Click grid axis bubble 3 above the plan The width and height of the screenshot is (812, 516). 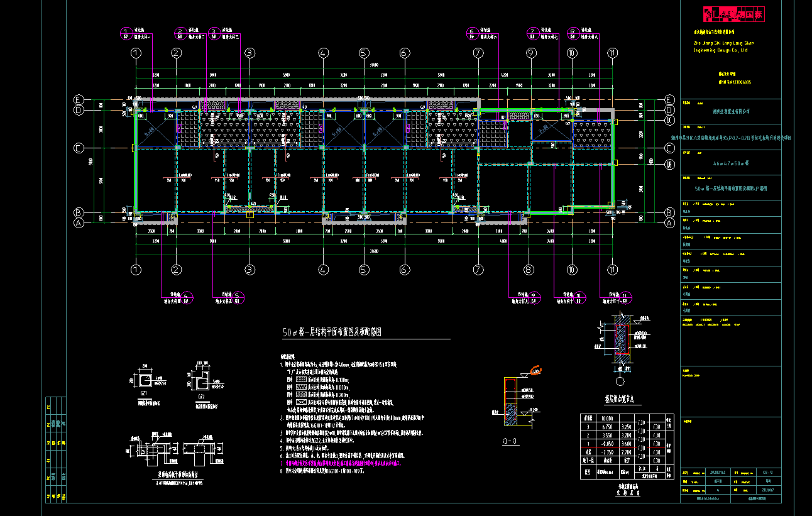[250, 53]
